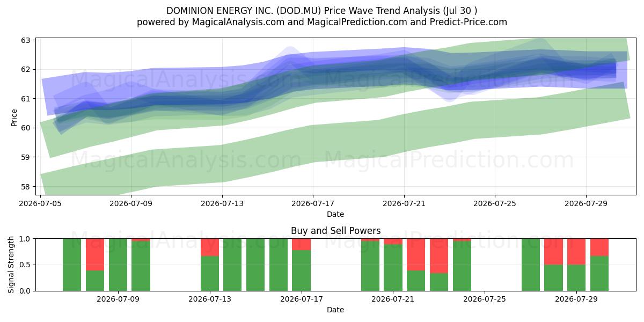Click the 2026-07-21 tick on bar chart
Image resolution: width=644 pixels, height=322 pixels.
click(393, 299)
